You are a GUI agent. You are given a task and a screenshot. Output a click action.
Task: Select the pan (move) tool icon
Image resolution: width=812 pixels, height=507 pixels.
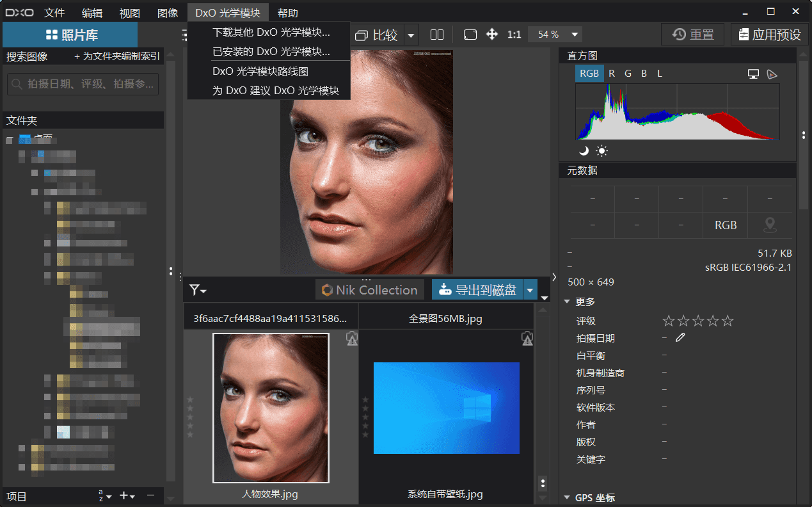[492, 35]
